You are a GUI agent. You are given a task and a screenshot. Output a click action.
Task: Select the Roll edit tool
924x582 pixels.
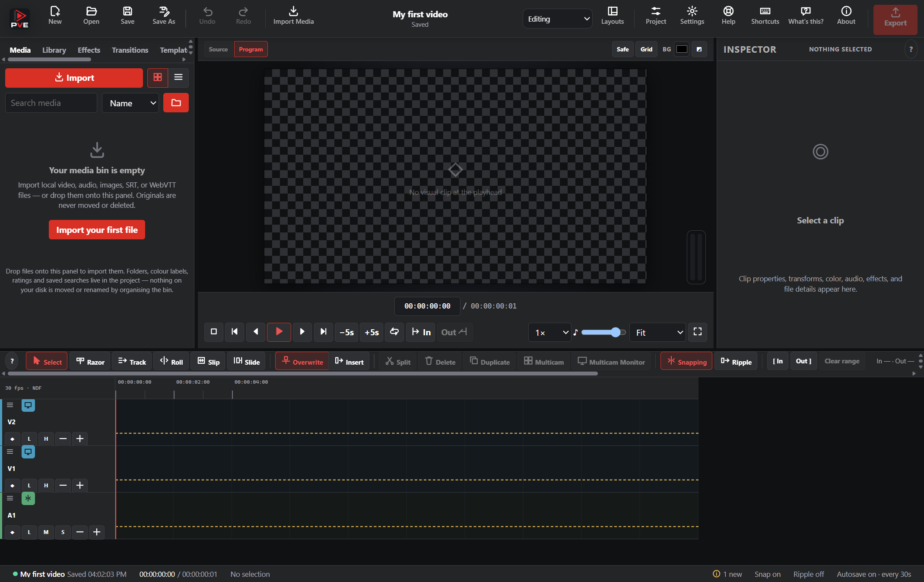click(171, 361)
